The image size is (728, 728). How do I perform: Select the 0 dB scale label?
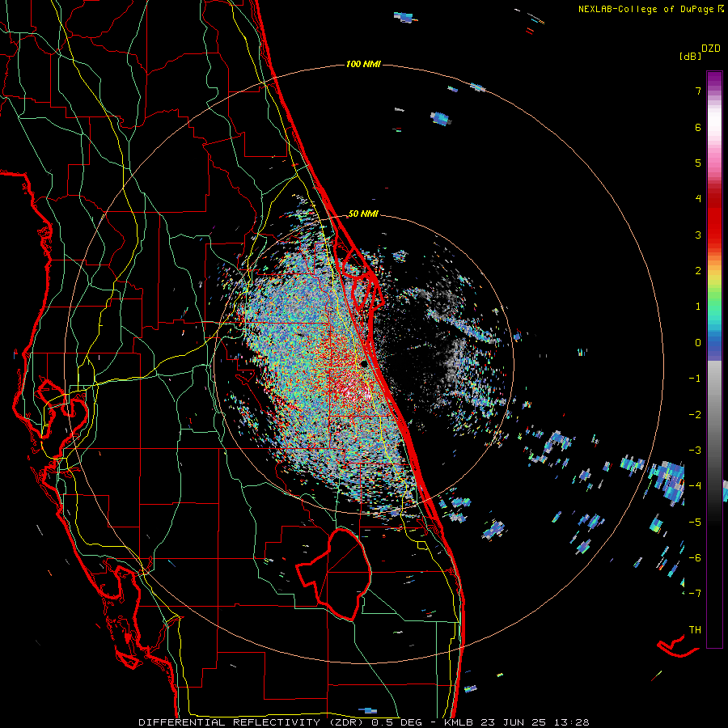[x=698, y=343]
